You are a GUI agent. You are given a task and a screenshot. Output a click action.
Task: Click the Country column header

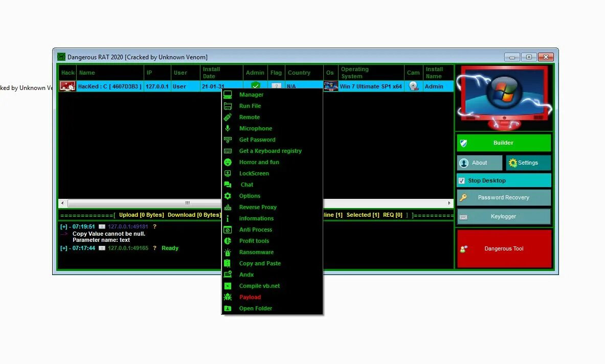tap(304, 73)
